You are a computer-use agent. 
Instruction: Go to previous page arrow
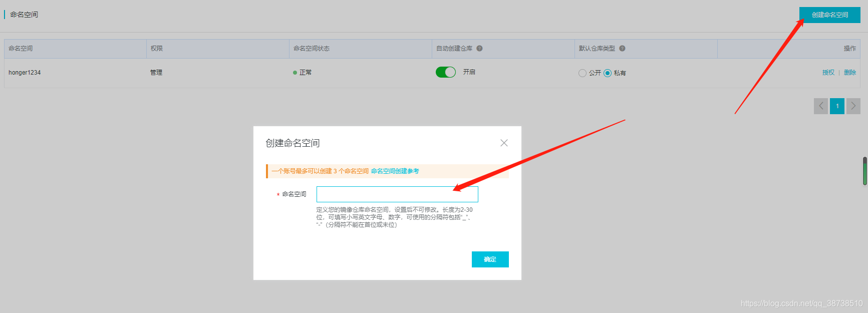tap(821, 106)
